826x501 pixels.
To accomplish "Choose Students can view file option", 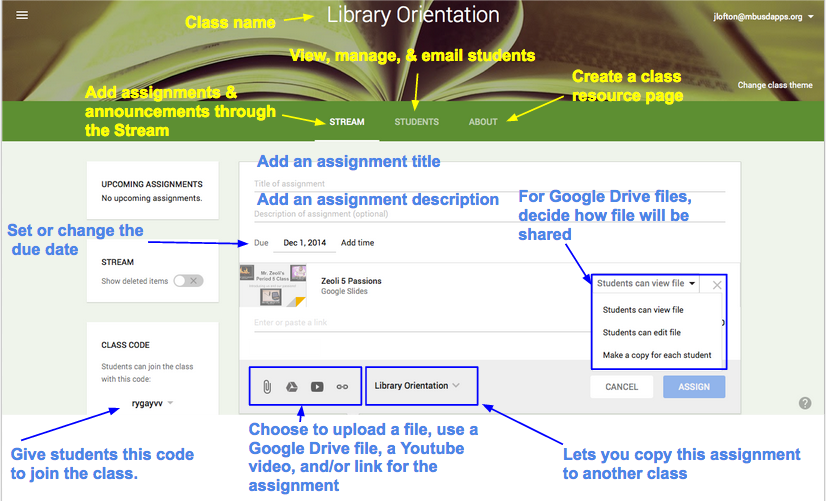I will pyautogui.click(x=643, y=310).
